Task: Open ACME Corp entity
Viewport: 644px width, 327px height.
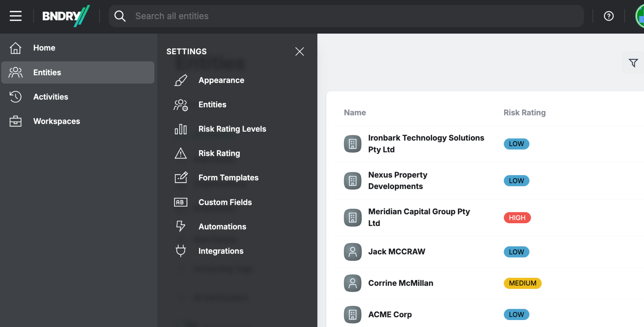Action: pyautogui.click(x=390, y=314)
